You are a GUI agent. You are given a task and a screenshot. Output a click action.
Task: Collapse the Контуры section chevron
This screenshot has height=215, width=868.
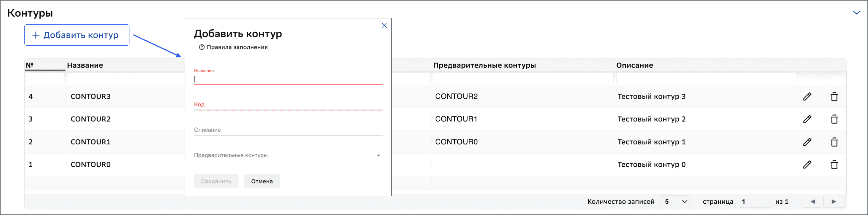tap(856, 13)
